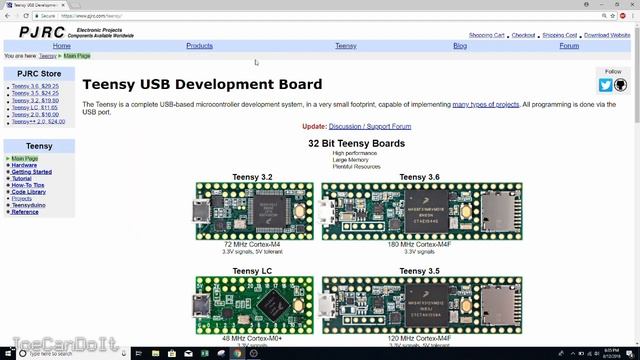This screenshot has width=640, height=360.
Task: Click the Teensy 3.5 board image
Action: click(421, 305)
